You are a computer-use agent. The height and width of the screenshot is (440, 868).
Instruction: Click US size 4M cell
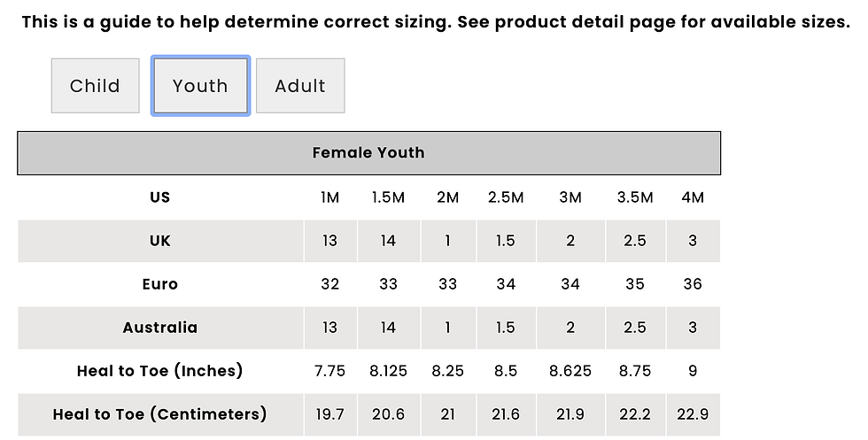point(693,197)
